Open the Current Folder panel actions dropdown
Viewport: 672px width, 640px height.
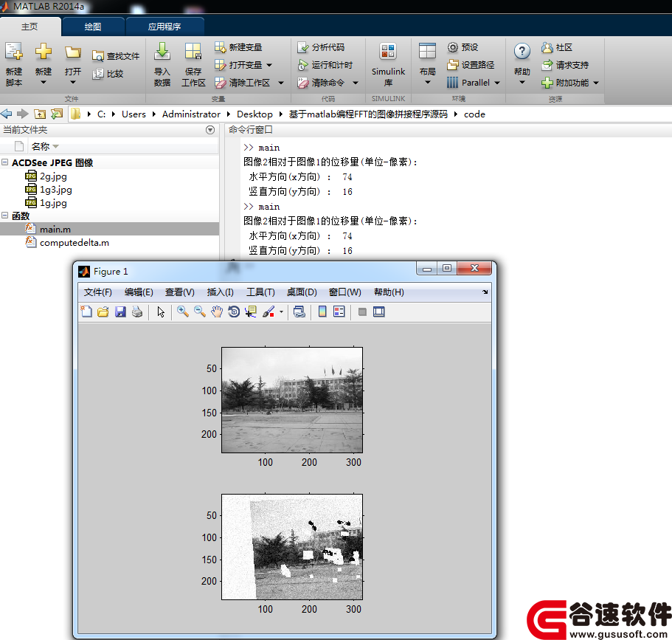click(x=210, y=130)
